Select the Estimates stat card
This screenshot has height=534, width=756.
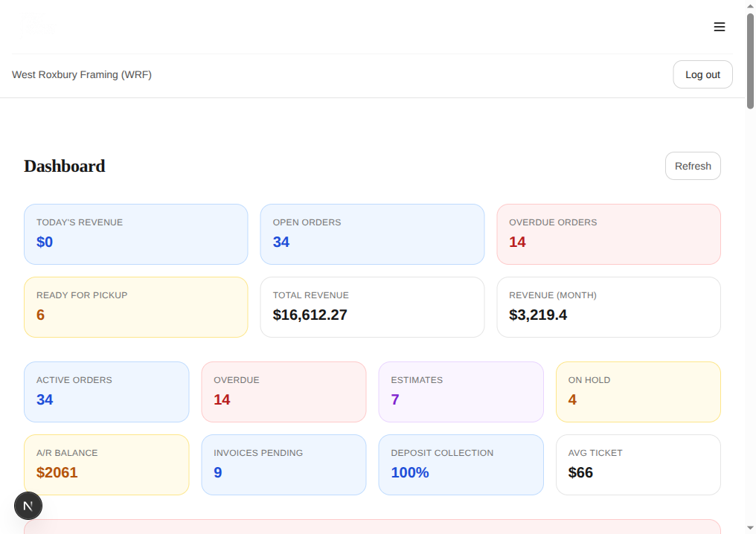pyautogui.click(x=461, y=391)
